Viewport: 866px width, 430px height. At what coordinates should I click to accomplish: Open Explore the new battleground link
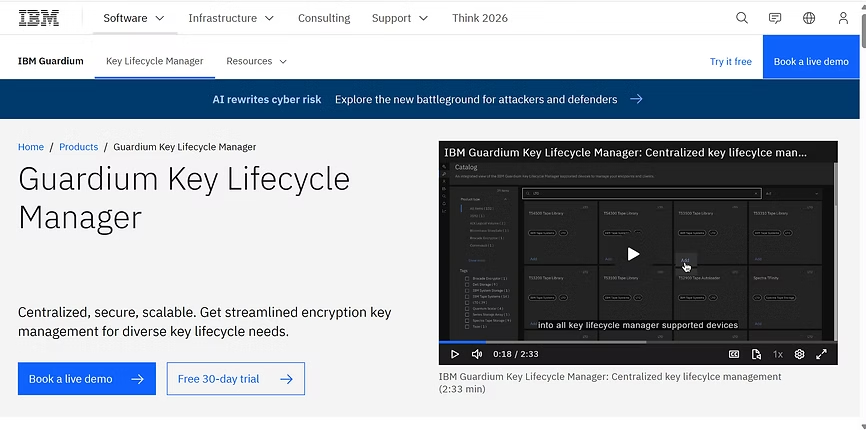(x=476, y=99)
